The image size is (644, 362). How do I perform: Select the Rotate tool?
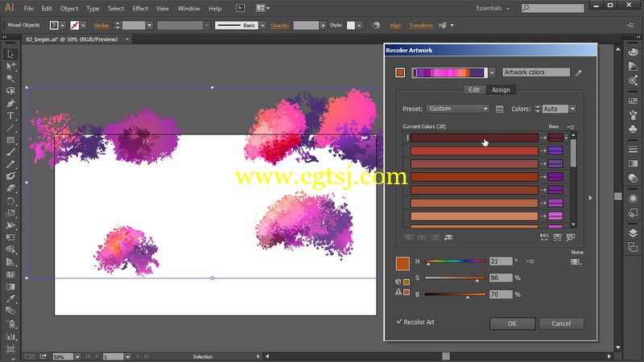click(x=10, y=201)
